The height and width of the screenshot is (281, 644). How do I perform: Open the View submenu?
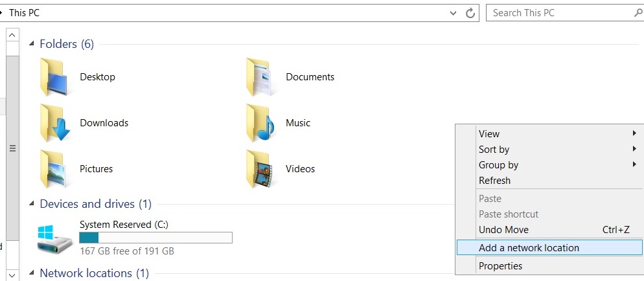click(549, 134)
